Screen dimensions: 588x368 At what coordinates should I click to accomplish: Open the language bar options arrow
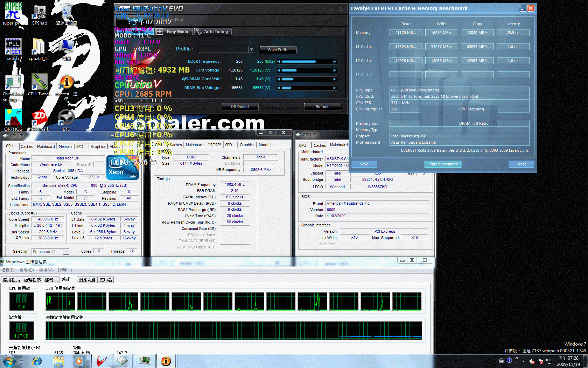point(517,362)
